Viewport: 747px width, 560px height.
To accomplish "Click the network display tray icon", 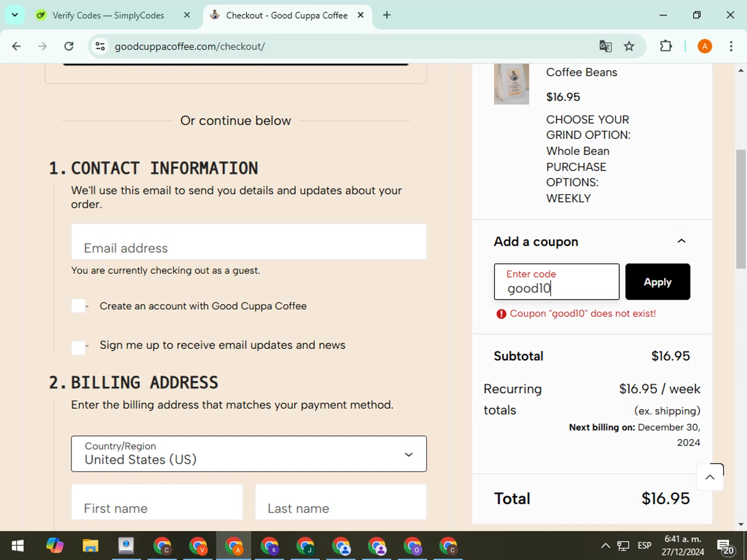I will (x=623, y=546).
